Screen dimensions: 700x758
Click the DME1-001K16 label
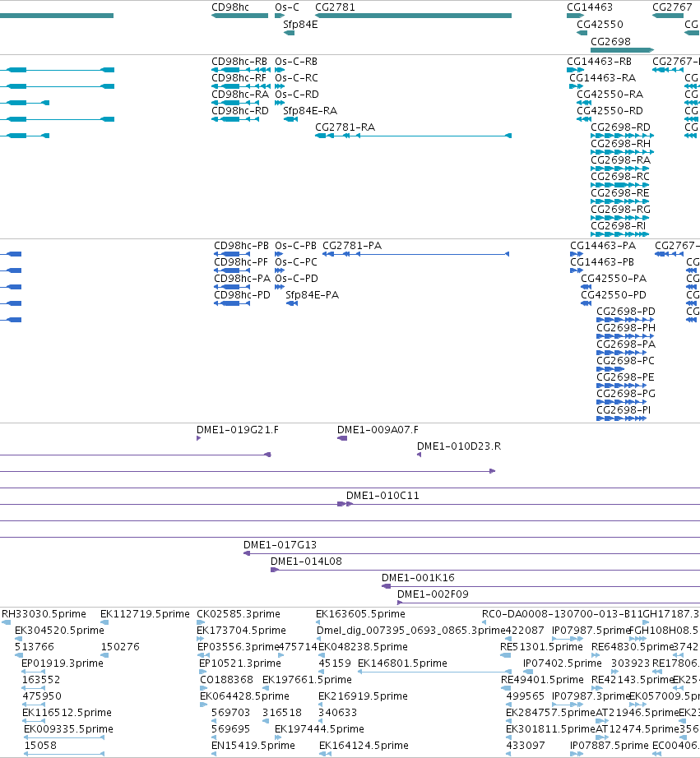[418, 578]
